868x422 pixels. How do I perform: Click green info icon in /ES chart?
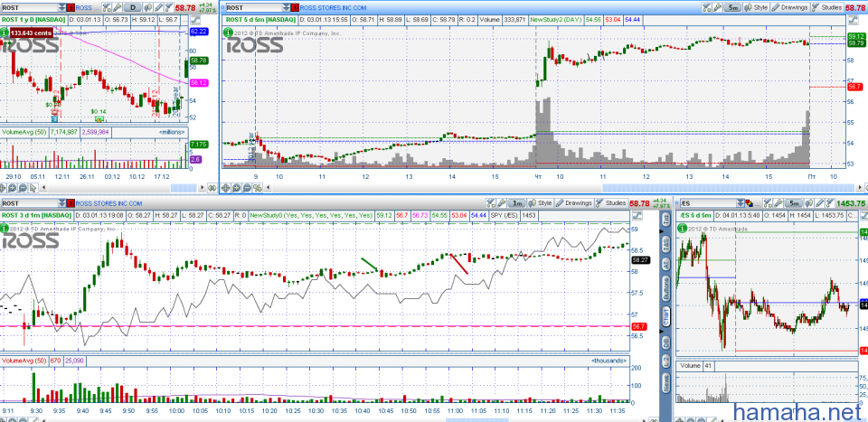tap(682, 228)
